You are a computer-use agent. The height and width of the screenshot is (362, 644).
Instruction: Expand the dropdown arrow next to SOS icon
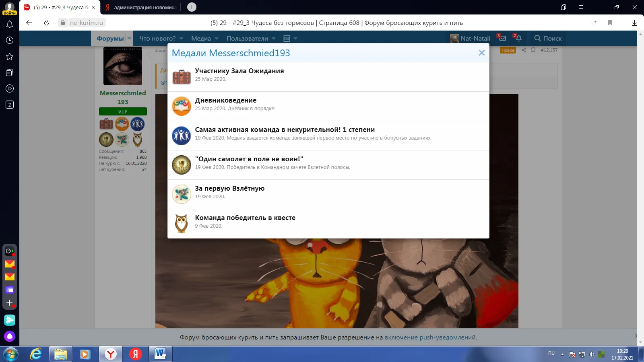(295, 39)
